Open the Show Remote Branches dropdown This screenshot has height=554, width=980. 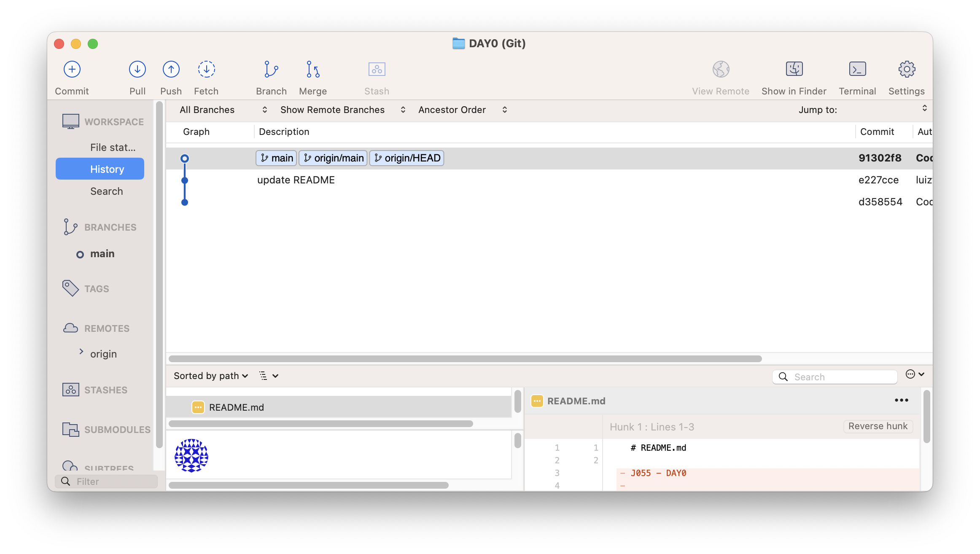point(342,110)
